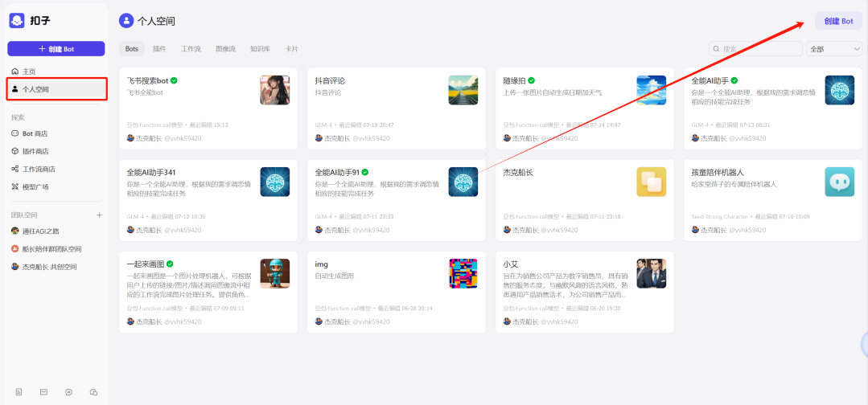Click the 飞书搜索bot avatar image
Image resolution: width=868 pixels, height=405 pixels.
[x=274, y=90]
